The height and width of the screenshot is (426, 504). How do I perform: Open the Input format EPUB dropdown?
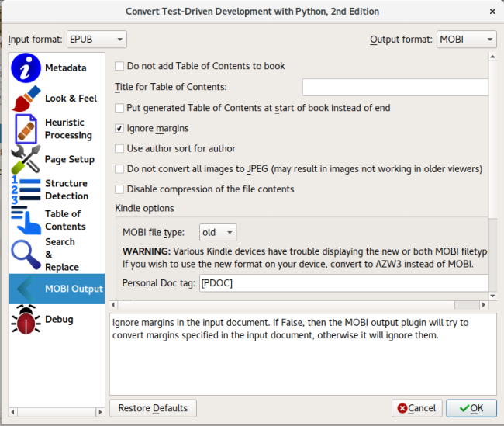click(x=97, y=40)
